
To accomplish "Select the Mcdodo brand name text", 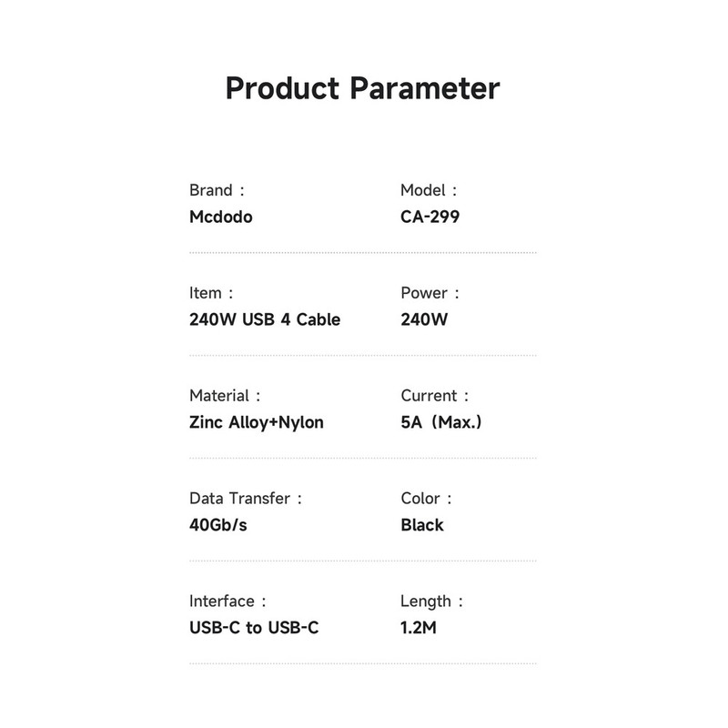I will (x=221, y=217).
